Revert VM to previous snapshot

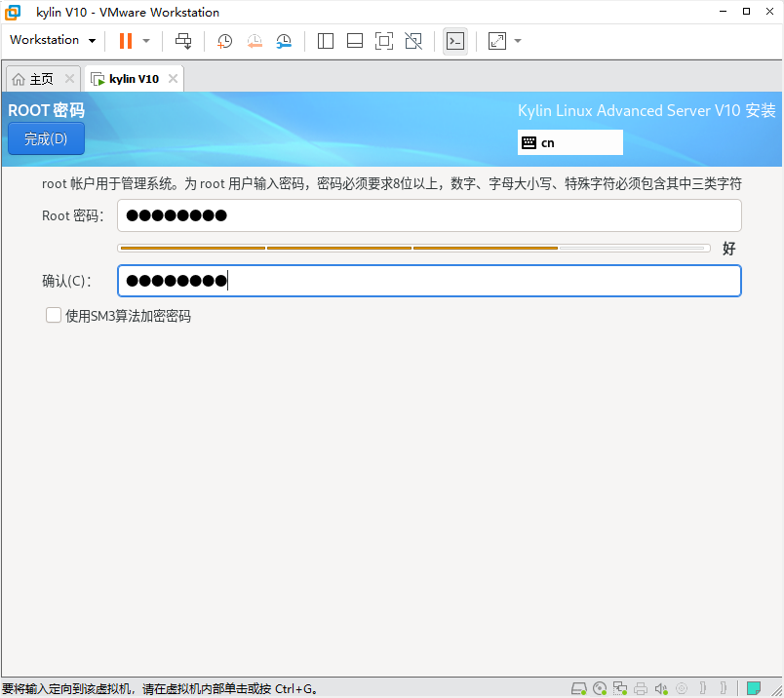point(255,41)
